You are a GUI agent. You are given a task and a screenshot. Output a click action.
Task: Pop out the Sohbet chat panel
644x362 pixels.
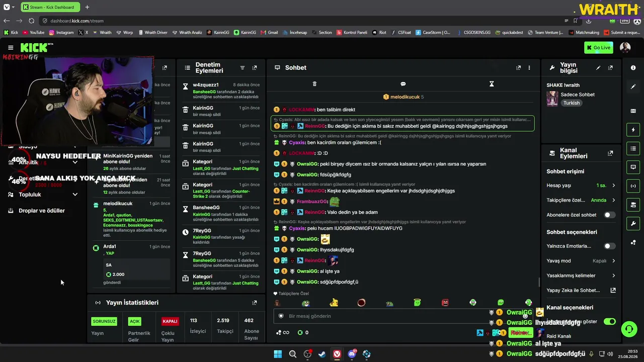coord(518,67)
